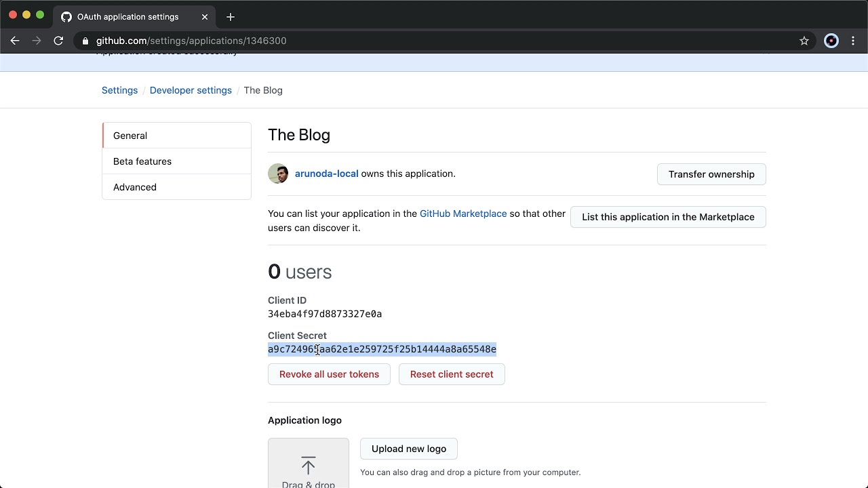Click the forward navigation arrow
The image size is (868, 488).
pos(37,41)
